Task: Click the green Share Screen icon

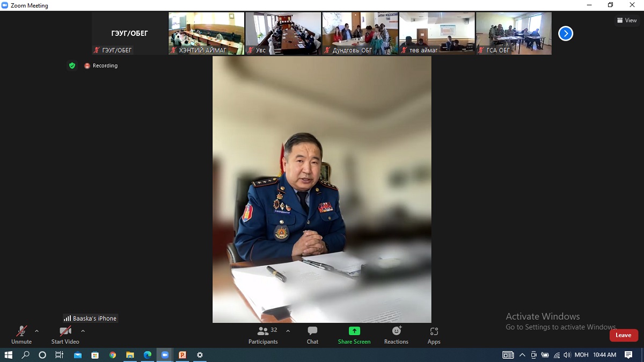Action: (354, 331)
